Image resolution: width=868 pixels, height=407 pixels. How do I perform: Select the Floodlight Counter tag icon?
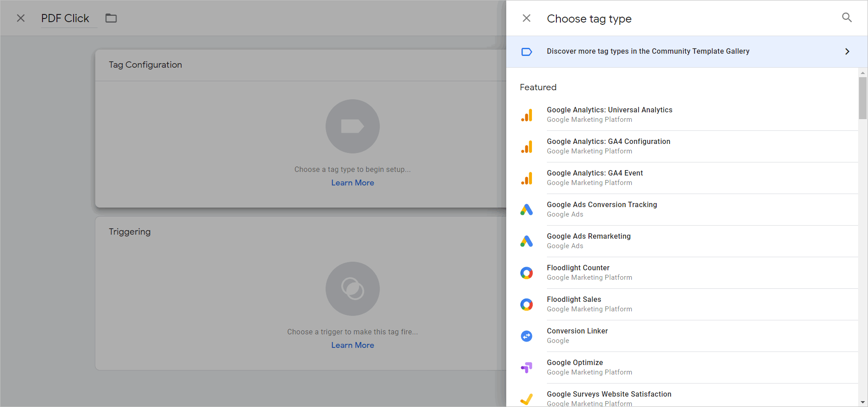click(x=527, y=273)
